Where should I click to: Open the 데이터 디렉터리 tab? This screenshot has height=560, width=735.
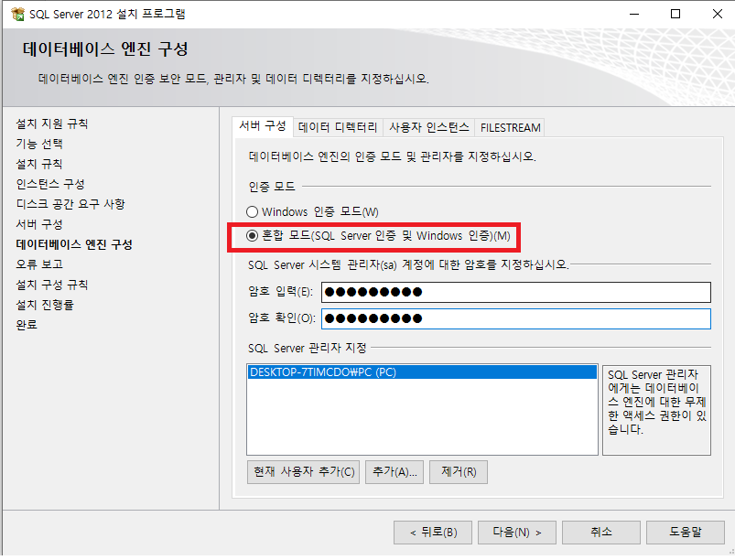338,127
